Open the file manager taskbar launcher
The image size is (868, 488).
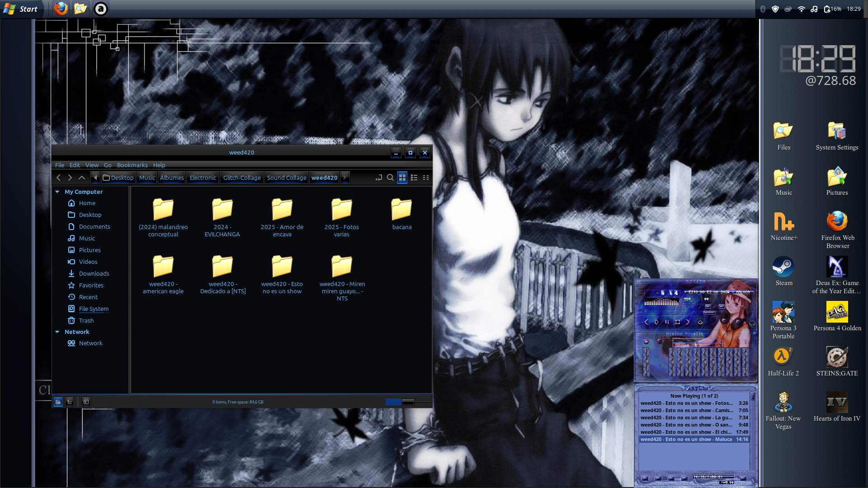click(x=80, y=9)
